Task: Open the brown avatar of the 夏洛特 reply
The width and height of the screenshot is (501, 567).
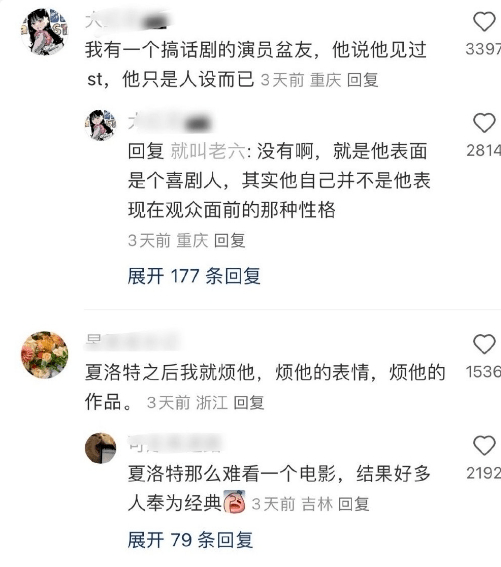Action: click(100, 448)
